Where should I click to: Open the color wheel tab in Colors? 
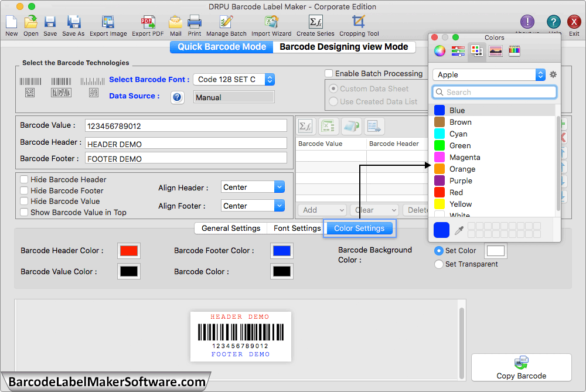coord(439,50)
